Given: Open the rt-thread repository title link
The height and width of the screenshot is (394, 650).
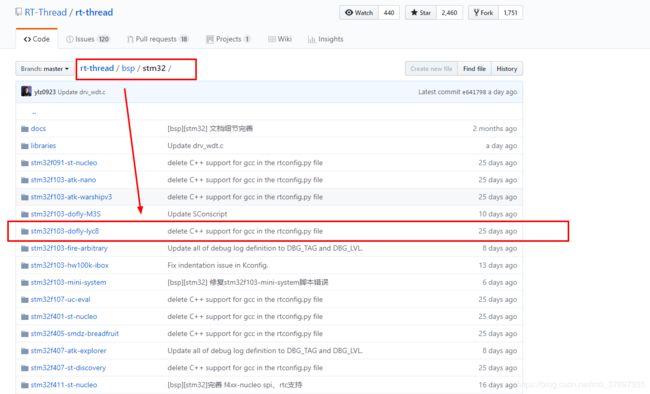Looking at the screenshot, I should [x=94, y=12].
